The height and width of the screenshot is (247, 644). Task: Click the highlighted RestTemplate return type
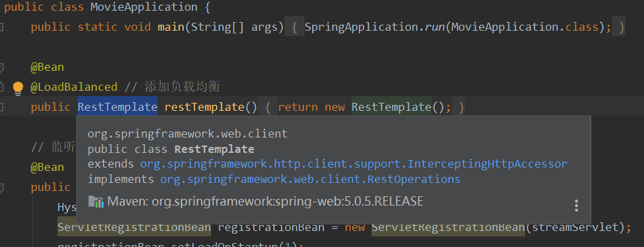point(118,107)
